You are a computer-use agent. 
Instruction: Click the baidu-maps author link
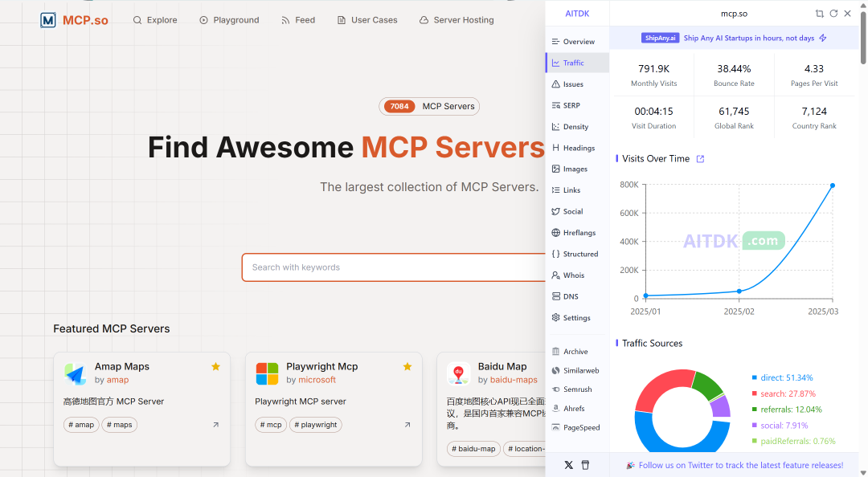click(x=514, y=380)
